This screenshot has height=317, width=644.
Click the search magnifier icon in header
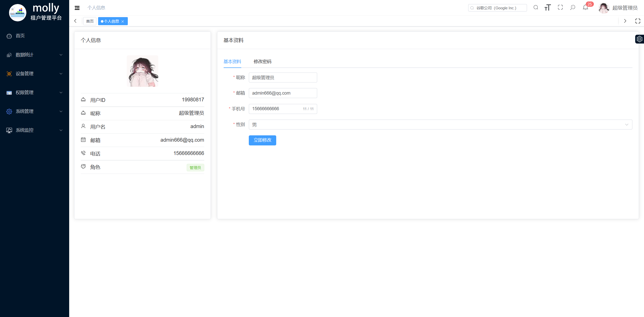click(536, 8)
